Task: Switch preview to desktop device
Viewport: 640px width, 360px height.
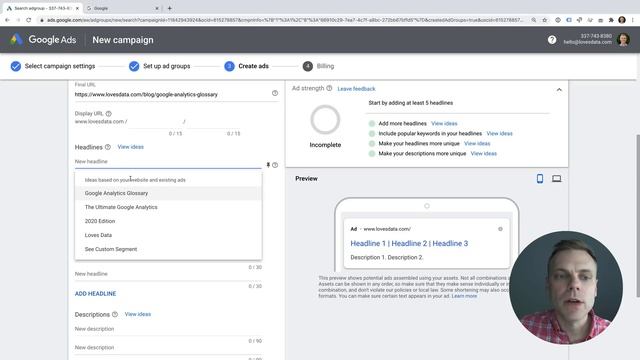Action: [556, 178]
